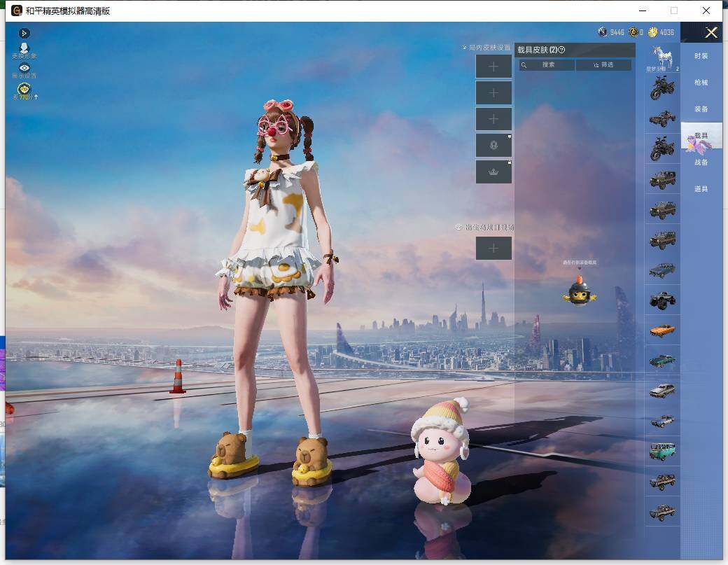The image size is (728, 565).
Task: Open the 局内皮肤设置 in-match skin settings
Action: tap(486, 48)
